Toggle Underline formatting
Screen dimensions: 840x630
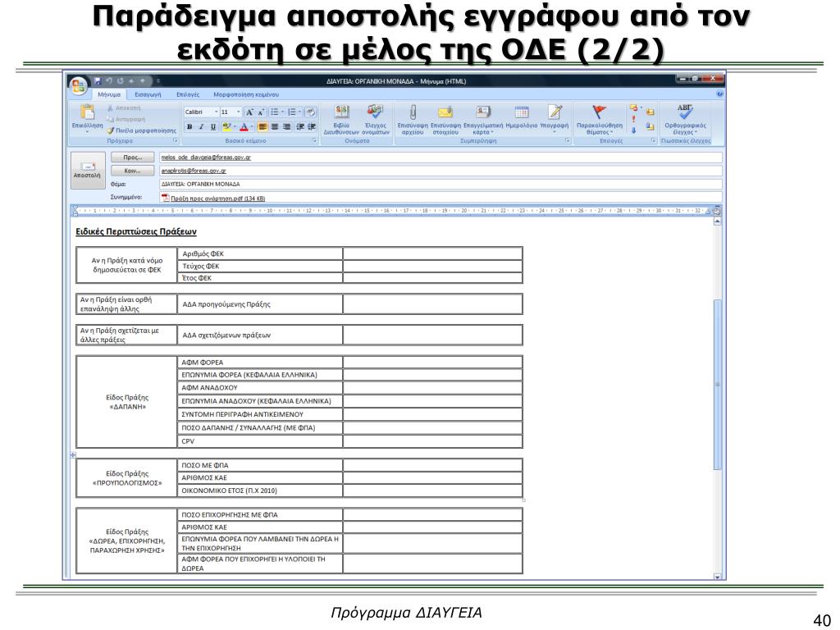(x=212, y=127)
